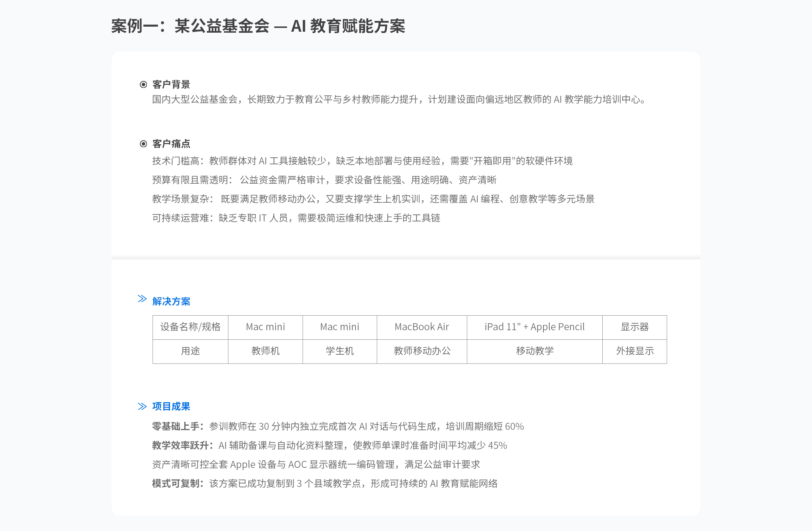
Task: Click the 显示器 table cell
Action: [x=635, y=327]
